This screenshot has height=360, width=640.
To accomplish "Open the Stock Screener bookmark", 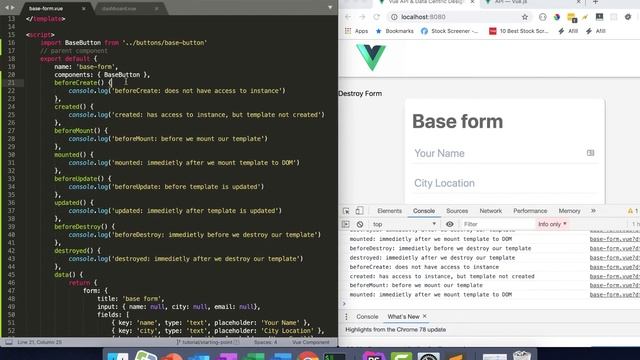I will click(x=449, y=31).
